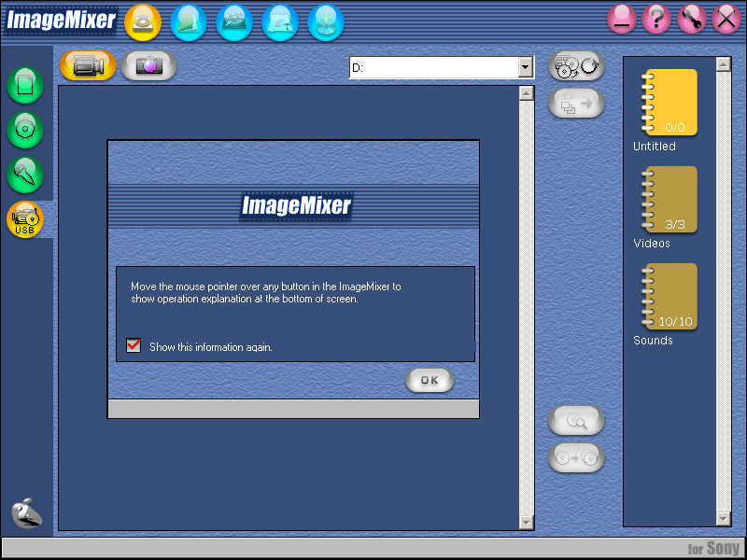747x560 pixels.
Task: Click the PIXELA mouse logo icon
Action: [27, 513]
